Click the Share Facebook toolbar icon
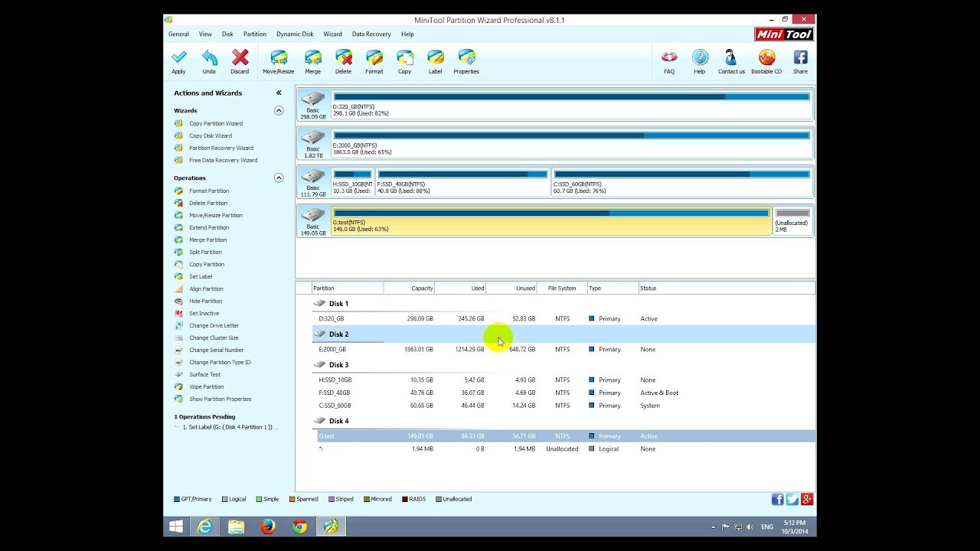 coord(800,57)
